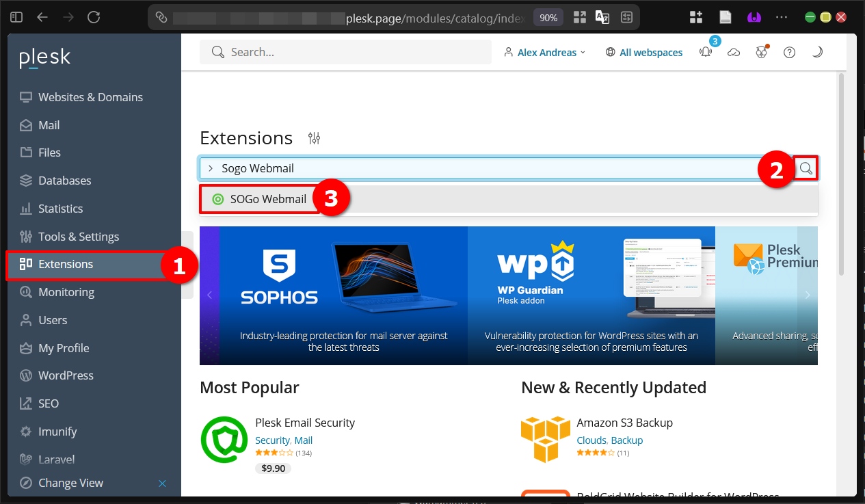Open the WP Guardian banner
The height and width of the screenshot is (504, 865).
click(591, 295)
